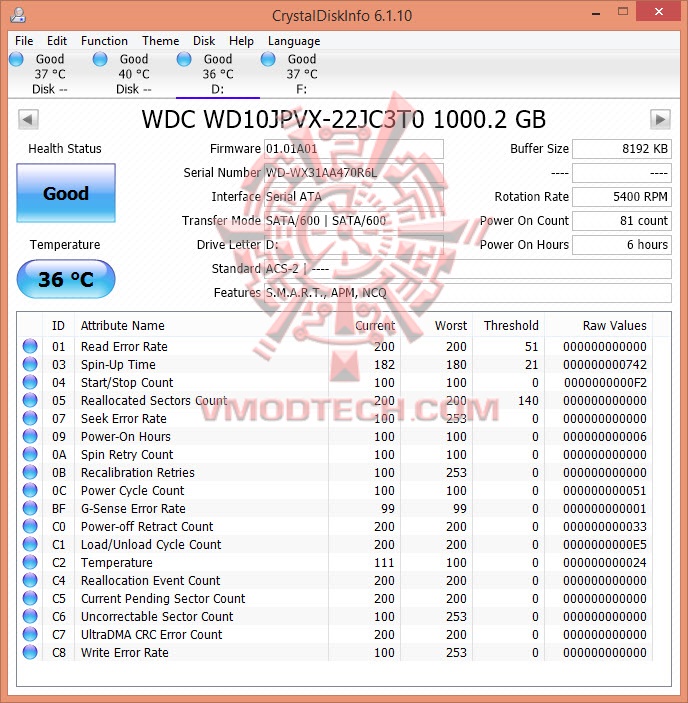Click status orb for Recalibration Retries
688x703 pixels.
click(x=30, y=473)
